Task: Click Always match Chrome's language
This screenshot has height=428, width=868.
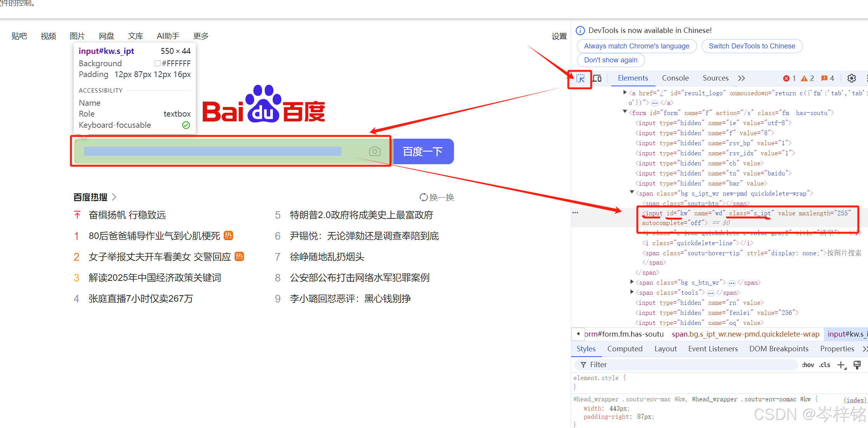Action: click(637, 46)
